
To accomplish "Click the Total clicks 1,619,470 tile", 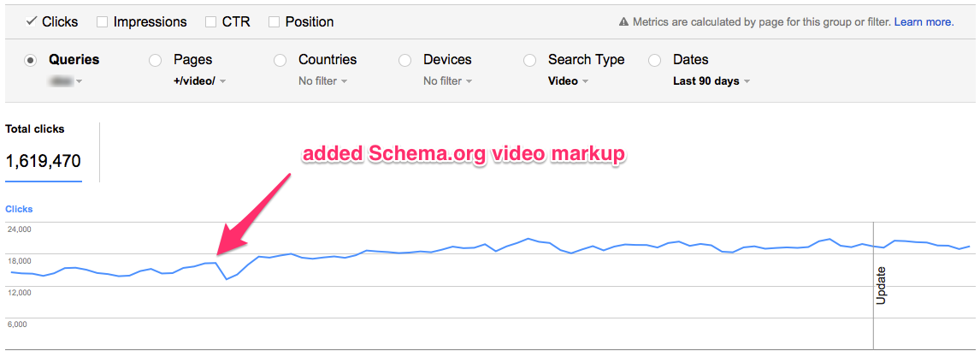I will (44, 152).
